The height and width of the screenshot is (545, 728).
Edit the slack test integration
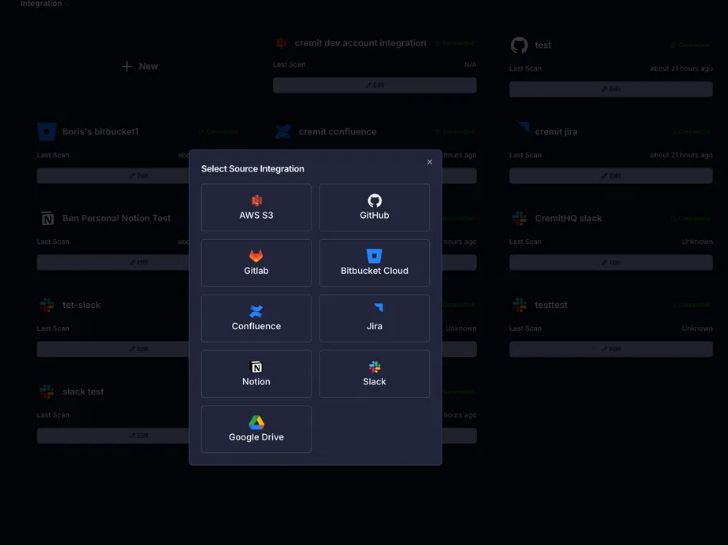113,436
